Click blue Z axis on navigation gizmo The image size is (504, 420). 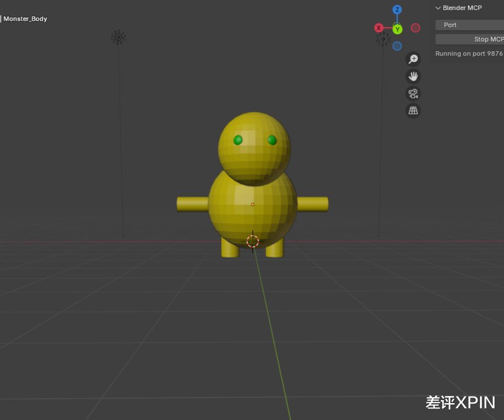[397, 10]
